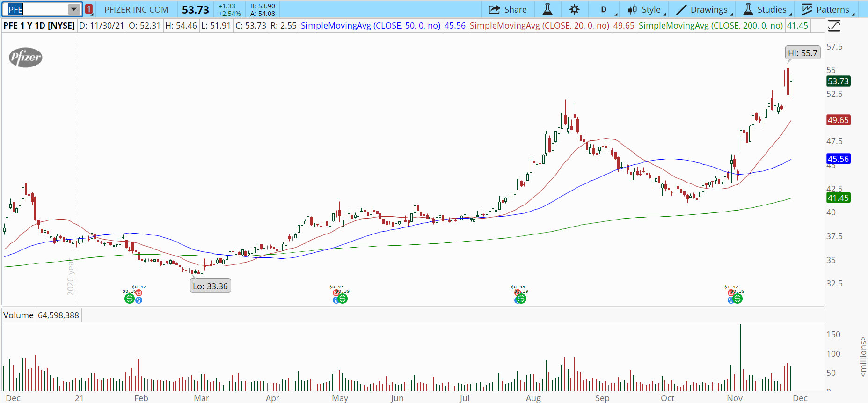Open the Studies menu
Screen dimensions: 868x403
coord(765,9)
